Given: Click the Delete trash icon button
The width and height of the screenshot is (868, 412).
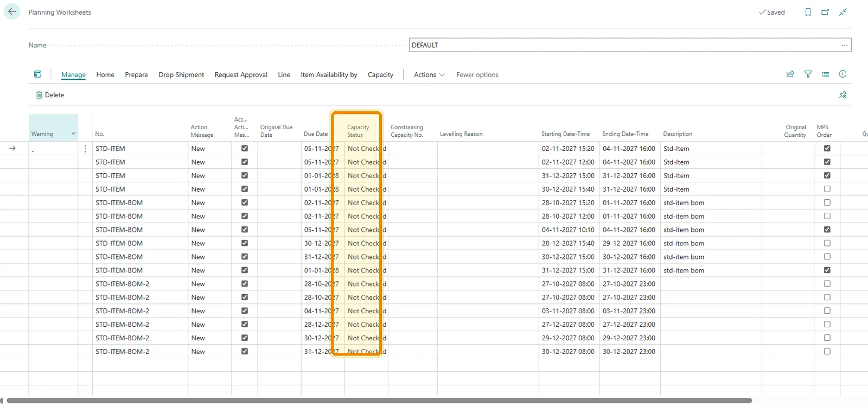Looking at the screenshot, I should coord(50,95).
